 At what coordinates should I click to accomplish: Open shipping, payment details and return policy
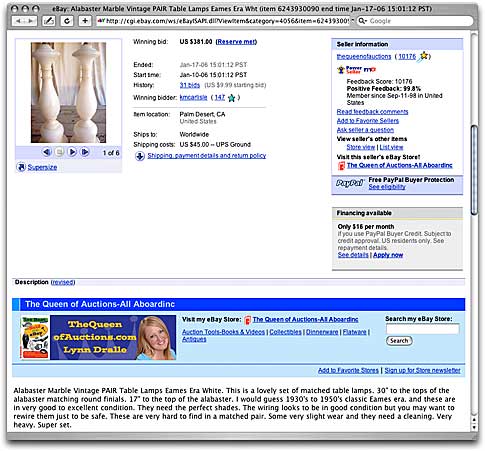click(207, 156)
